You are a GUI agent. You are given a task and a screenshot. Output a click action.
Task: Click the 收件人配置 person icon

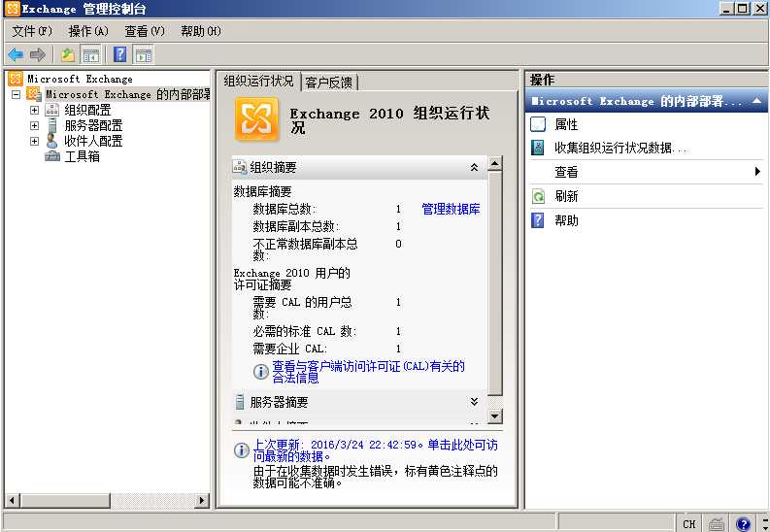pyautogui.click(x=51, y=142)
